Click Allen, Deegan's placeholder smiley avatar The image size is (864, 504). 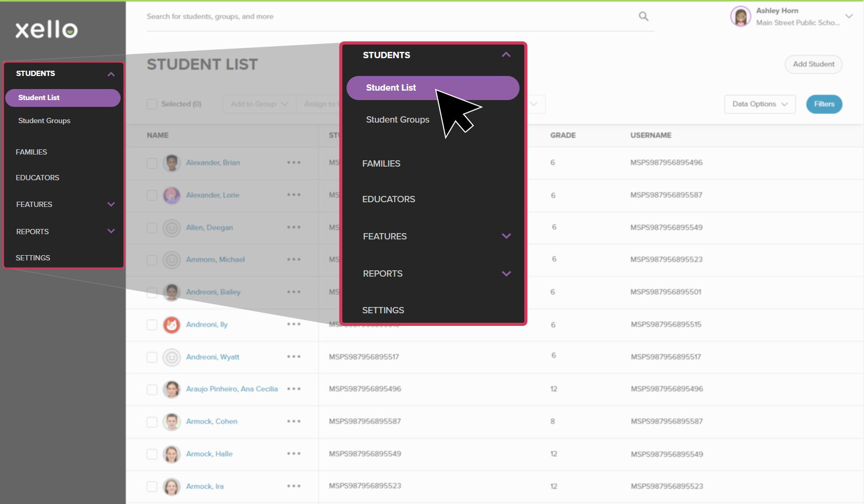[171, 228]
